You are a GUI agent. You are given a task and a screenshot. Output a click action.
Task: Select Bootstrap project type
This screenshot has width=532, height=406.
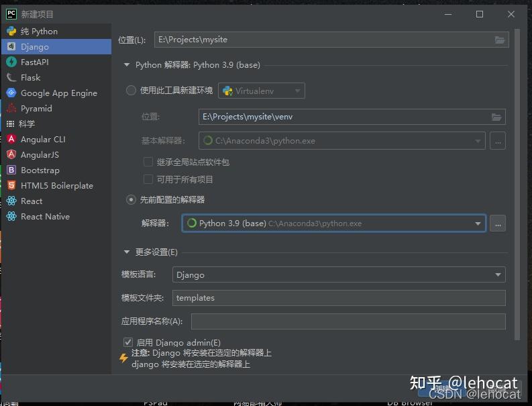point(56,170)
